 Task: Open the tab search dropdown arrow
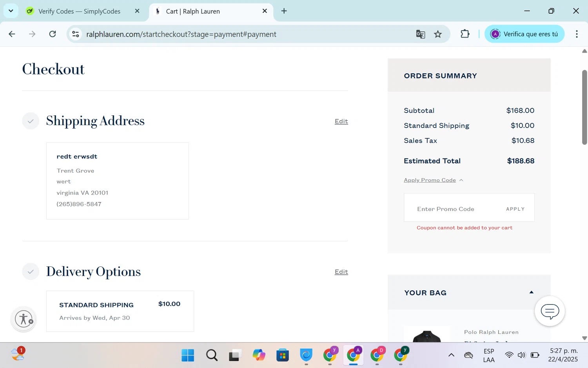pyautogui.click(x=11, y=11)
